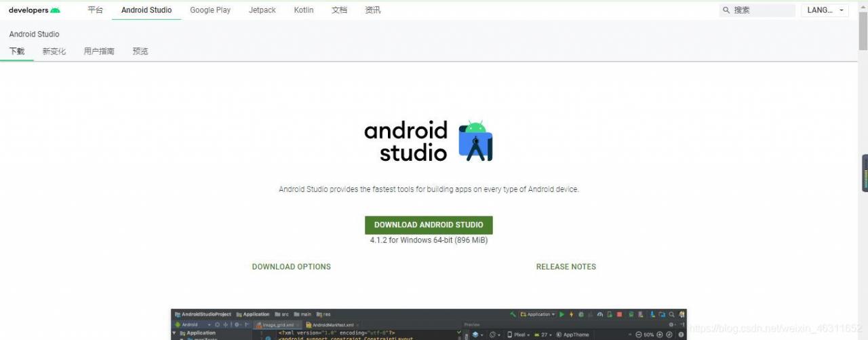868x340 pixels.
Task: Open the 文档 nav item
Action: [x=340, y=10]
